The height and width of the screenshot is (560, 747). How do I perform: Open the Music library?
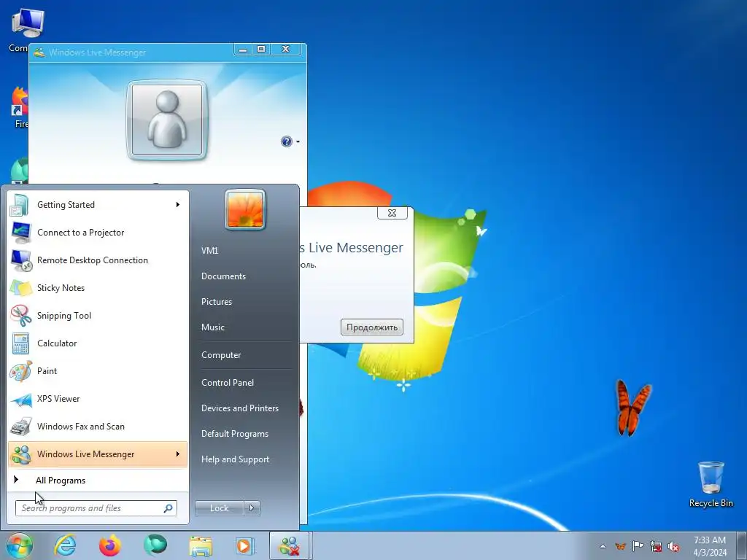click(x=212, y=327)
